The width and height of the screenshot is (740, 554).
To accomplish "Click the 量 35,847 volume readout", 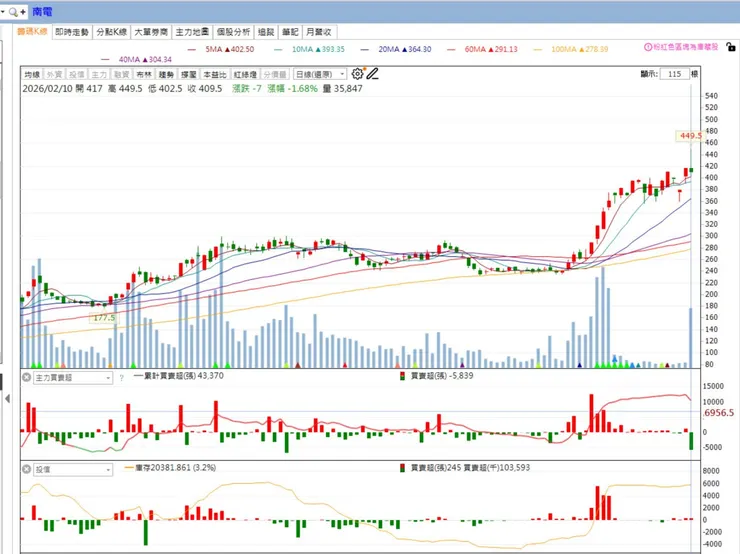I will pyautogui.click(x=343, y=89).
